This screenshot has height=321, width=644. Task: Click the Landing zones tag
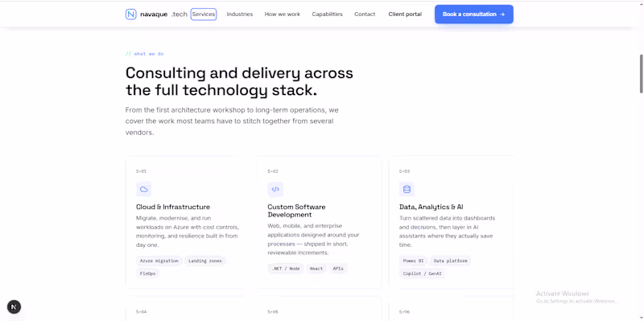[x=205, y=261]
